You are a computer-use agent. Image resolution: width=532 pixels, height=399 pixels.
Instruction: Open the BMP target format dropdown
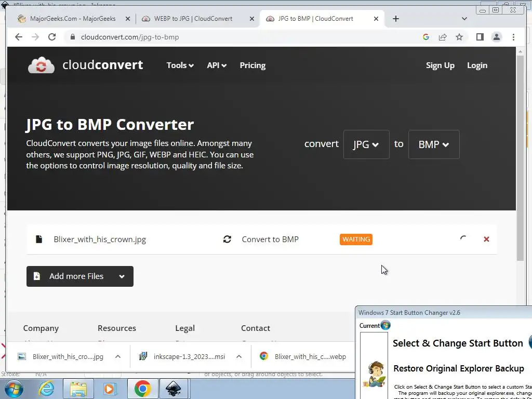pos(434,144)
